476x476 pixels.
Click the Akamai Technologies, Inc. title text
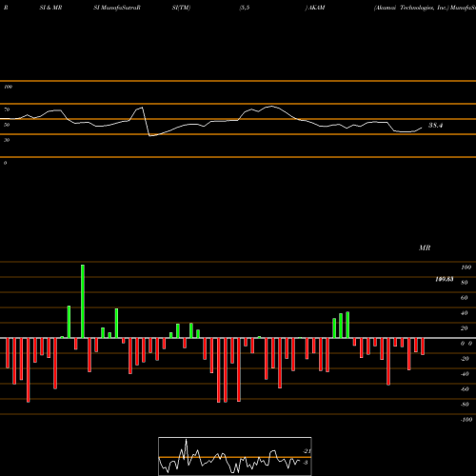tap(412, 8)
